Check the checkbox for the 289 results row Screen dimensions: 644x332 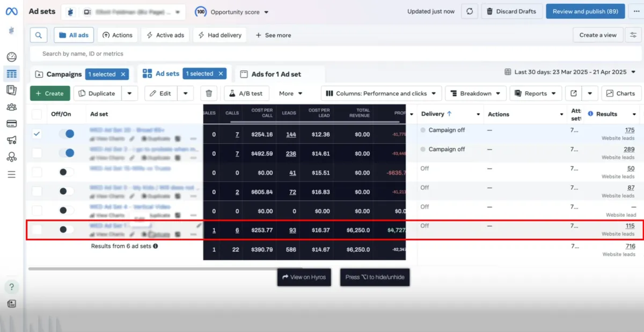(36, 153)
